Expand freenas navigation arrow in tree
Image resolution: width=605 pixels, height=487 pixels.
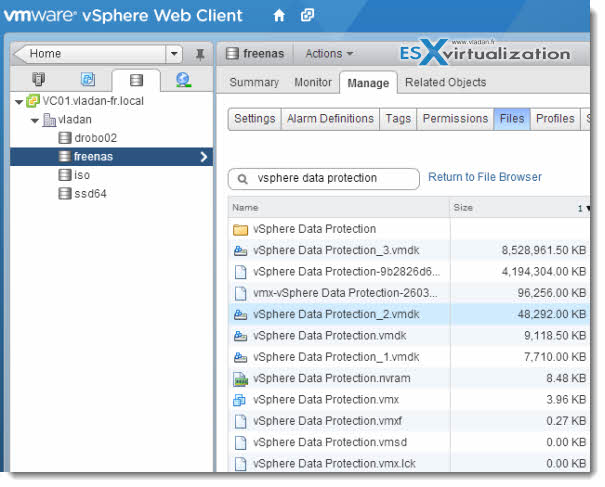[204, 157]
